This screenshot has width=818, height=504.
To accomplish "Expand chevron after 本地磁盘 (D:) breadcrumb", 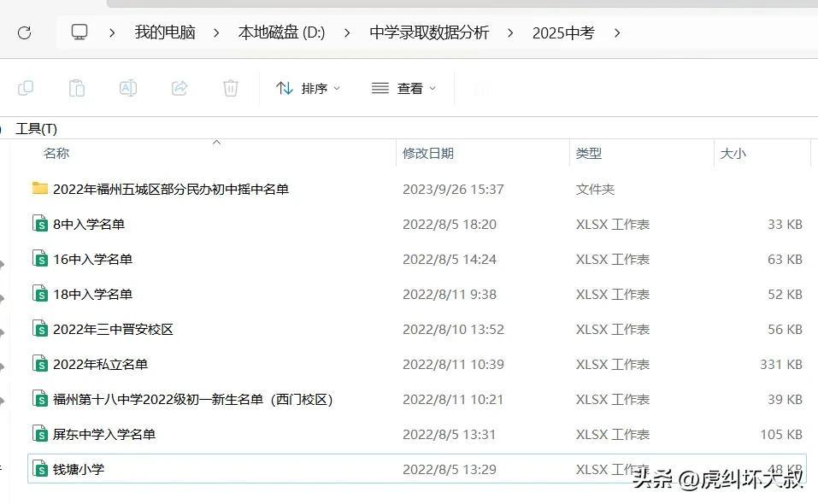I will pyautogui.click(x=347, y=32).
